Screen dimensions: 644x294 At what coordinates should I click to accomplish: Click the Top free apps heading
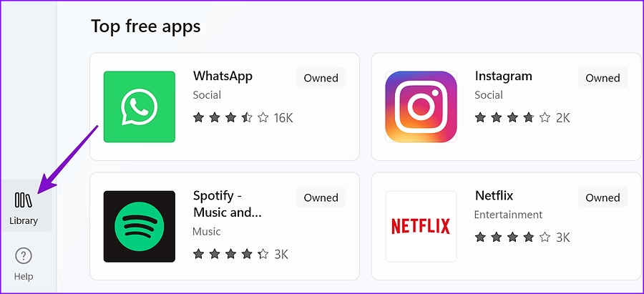pyautogui.click(x=146, y=26)
